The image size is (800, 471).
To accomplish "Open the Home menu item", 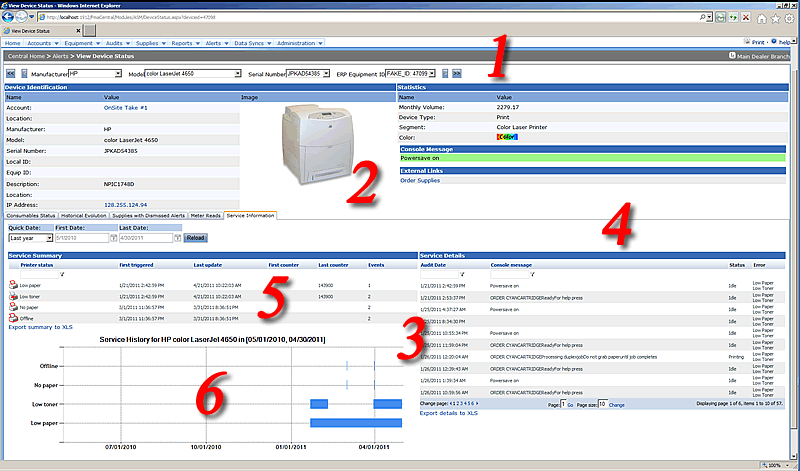I will pyautogui.click(x=13, y=43).
